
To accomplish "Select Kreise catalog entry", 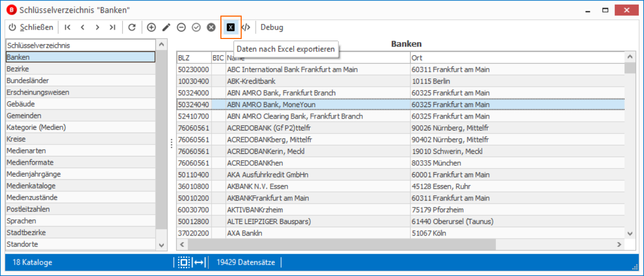I will click(x=81, y=139).
